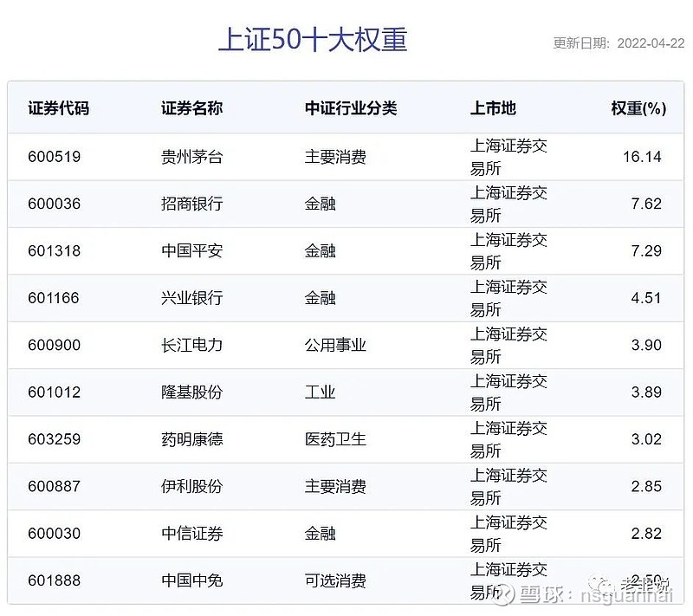Click 上海证券交易所 in the 药明康德 row
The width and height of the screenshot is (693, 616).
tap(508, 439)
